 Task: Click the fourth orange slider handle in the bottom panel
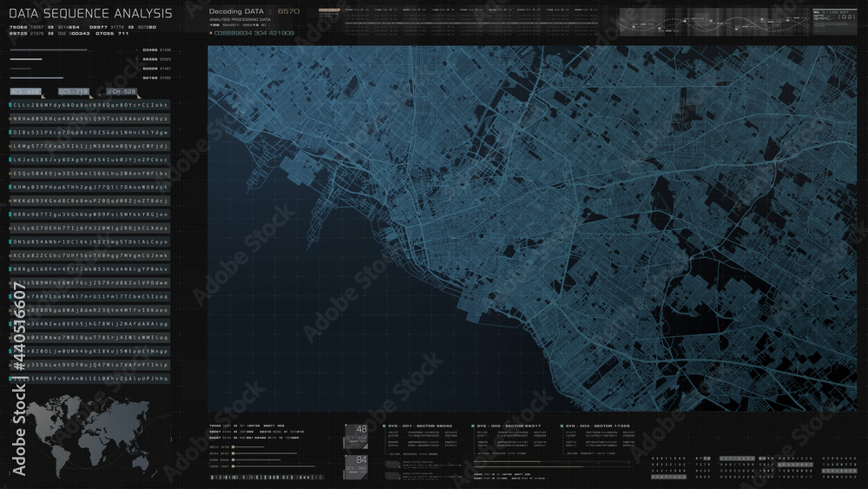[233, 466]
